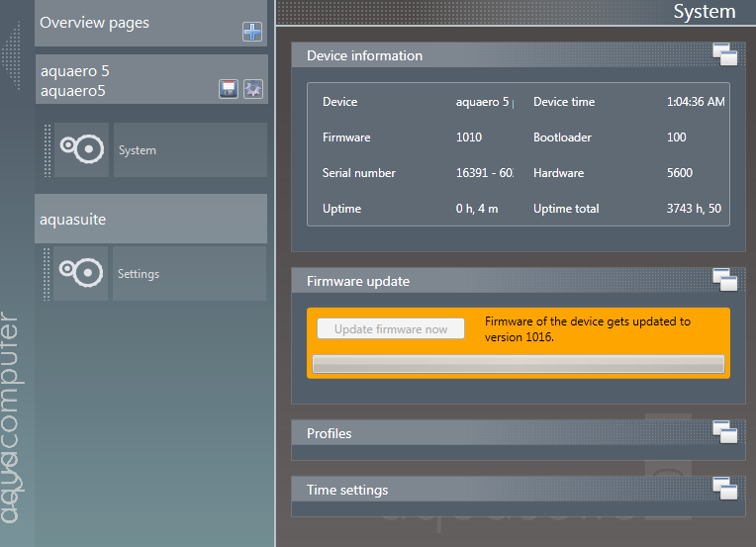Viewport: 756px width, 547px height.
Task: Click the window icon on Device information header
Action: click(x=724, y=55)
